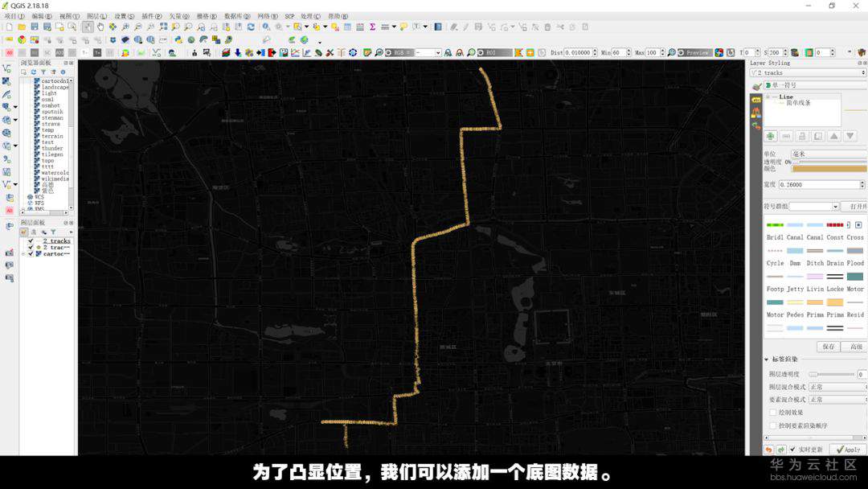Click the Delete Selected trash icon
Screen dimensions: 868x489
point(547,27)
